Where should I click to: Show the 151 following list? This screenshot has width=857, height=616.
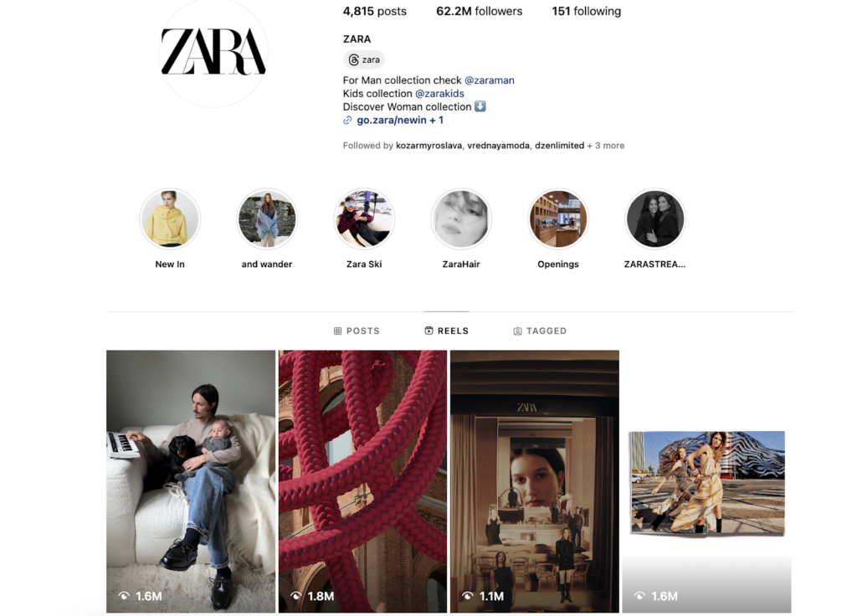coord(586,11)
